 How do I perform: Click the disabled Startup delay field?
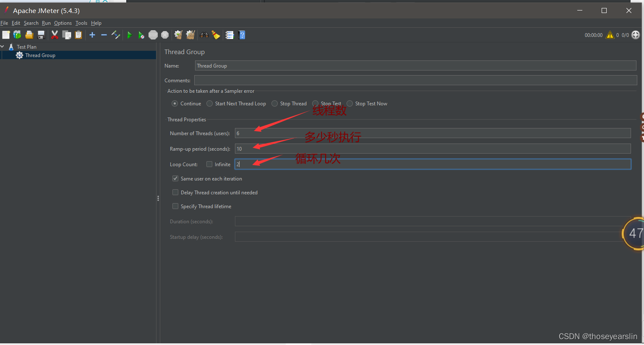click(433, 237)
